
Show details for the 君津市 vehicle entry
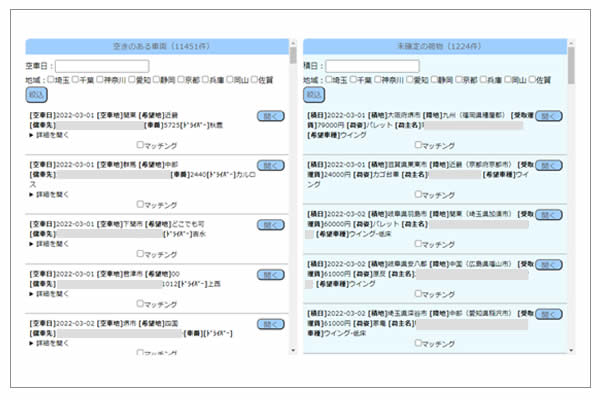coord(54,295)
